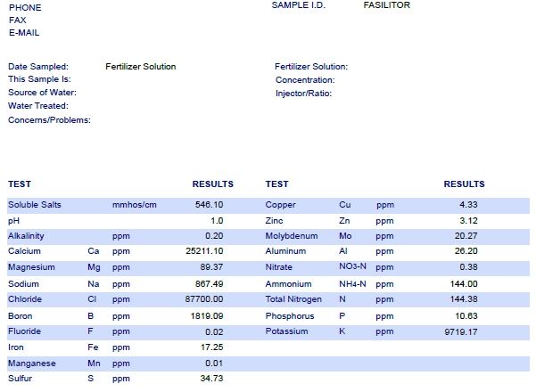The width and height of the screenshot is (536, 392).
Task: Click the NO3-N symbol in Nitrate row
Action: (352, 266)
